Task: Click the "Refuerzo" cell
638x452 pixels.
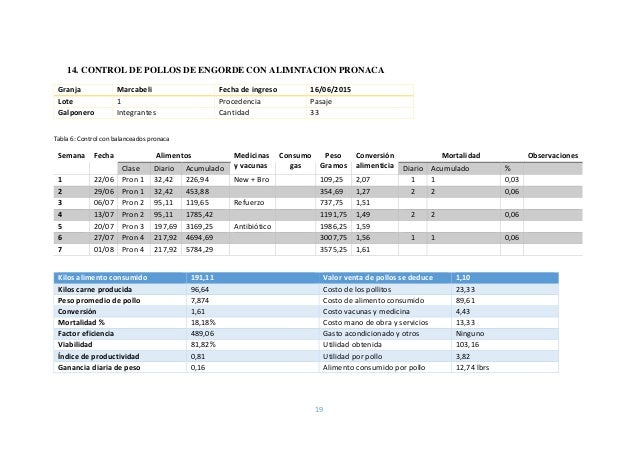Action: [249, 203]
